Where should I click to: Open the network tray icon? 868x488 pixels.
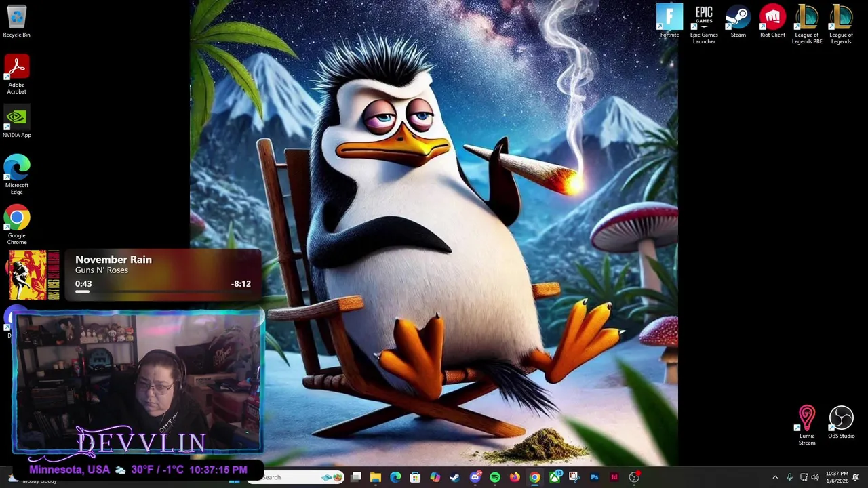tap(804, 477)
